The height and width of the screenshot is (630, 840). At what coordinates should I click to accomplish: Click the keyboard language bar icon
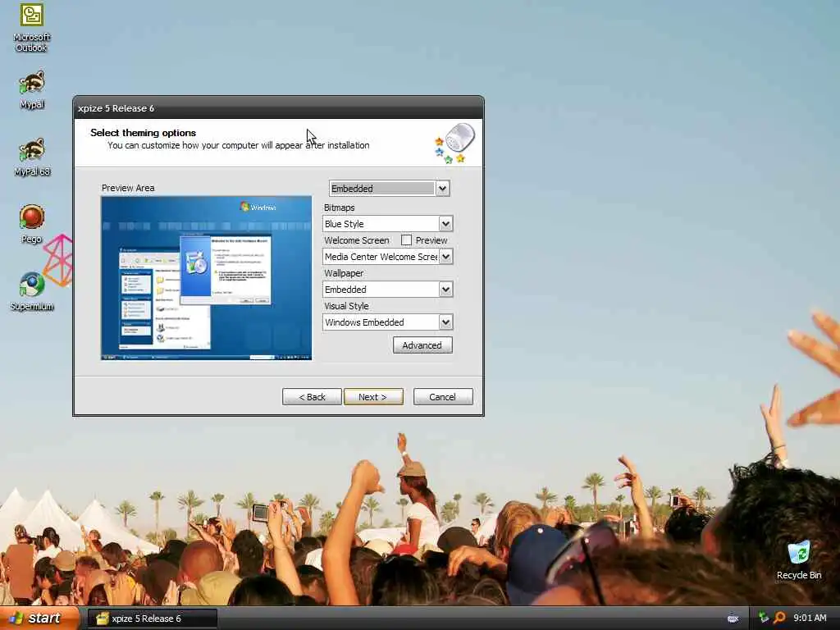pos(733,619)
